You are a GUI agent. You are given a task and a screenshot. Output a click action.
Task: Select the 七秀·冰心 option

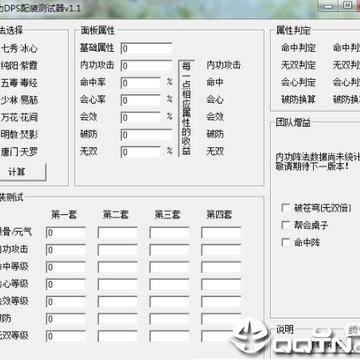(19, 49)
